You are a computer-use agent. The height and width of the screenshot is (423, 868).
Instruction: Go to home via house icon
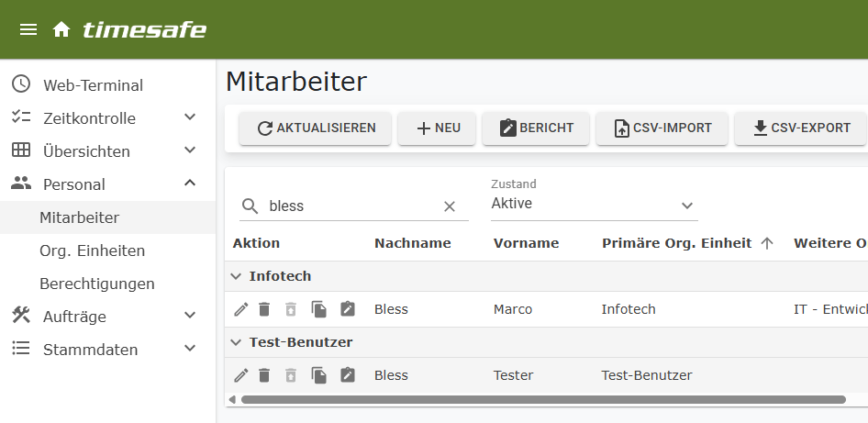pyautogui.click(x=61, y=29)
